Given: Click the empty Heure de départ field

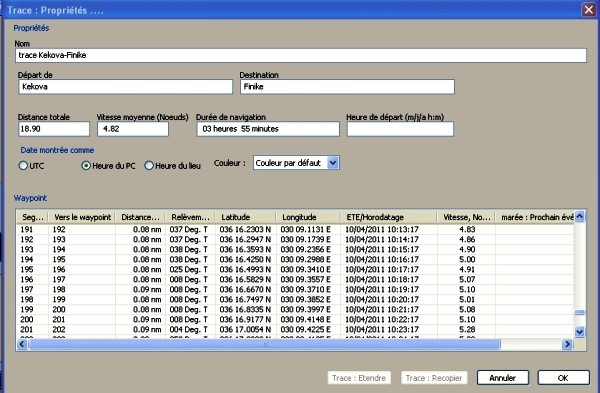Looking at the screenshot, I should tap(400, 129).
